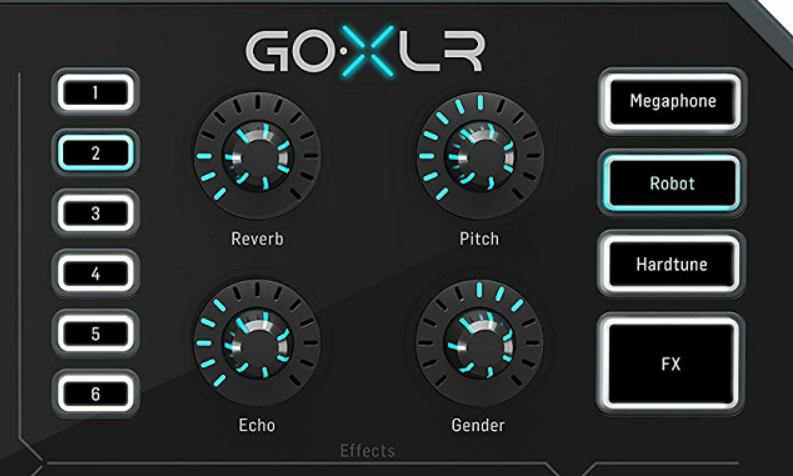
Task: Click the Reverb label text
Action: [257, 239]
